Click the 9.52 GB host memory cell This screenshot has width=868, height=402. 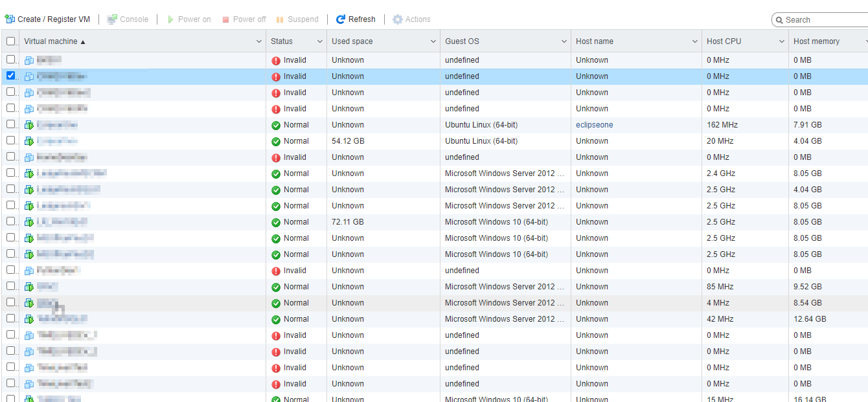click(x=808, y=287)
